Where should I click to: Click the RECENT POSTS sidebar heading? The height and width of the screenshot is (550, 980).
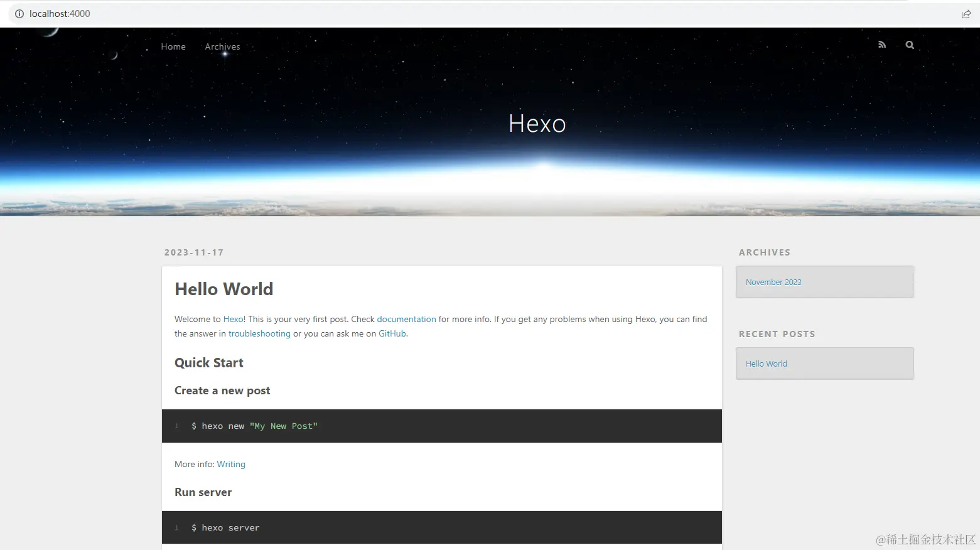point(777,334)
